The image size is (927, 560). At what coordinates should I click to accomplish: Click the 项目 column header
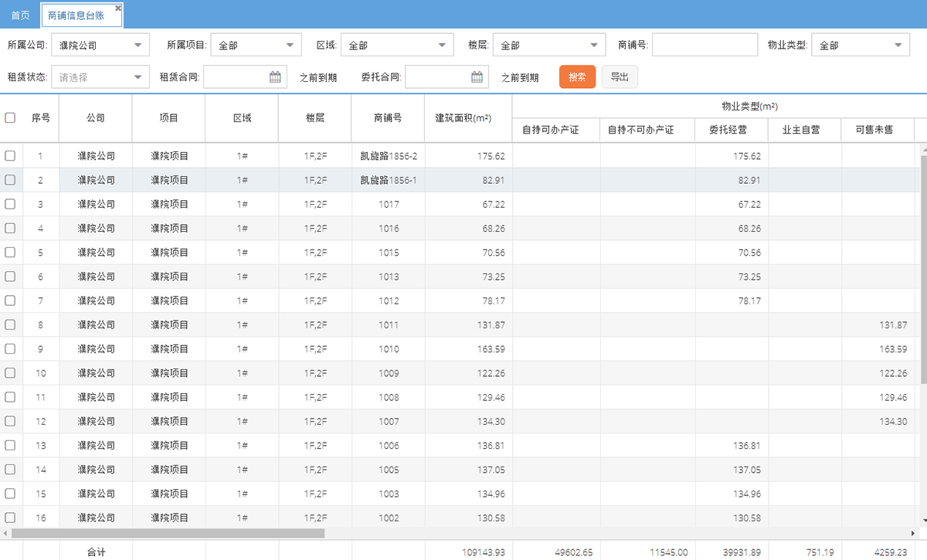pos(168,118)
